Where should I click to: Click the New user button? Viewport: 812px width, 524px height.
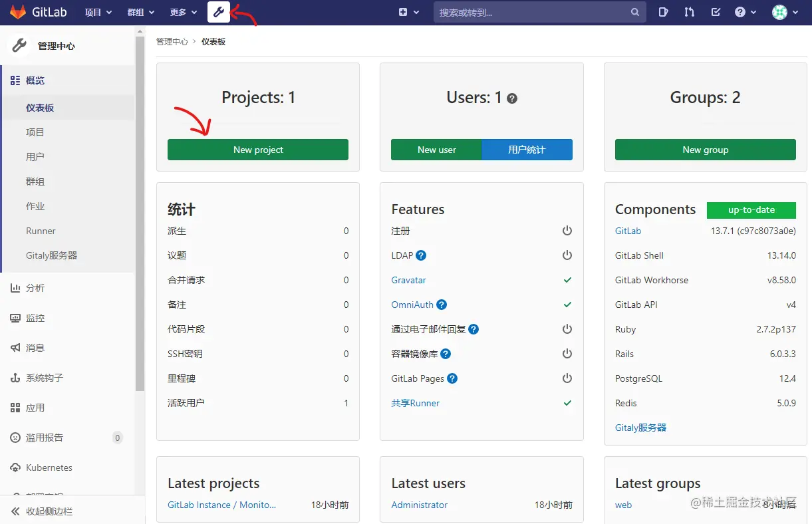coord(436,150)
